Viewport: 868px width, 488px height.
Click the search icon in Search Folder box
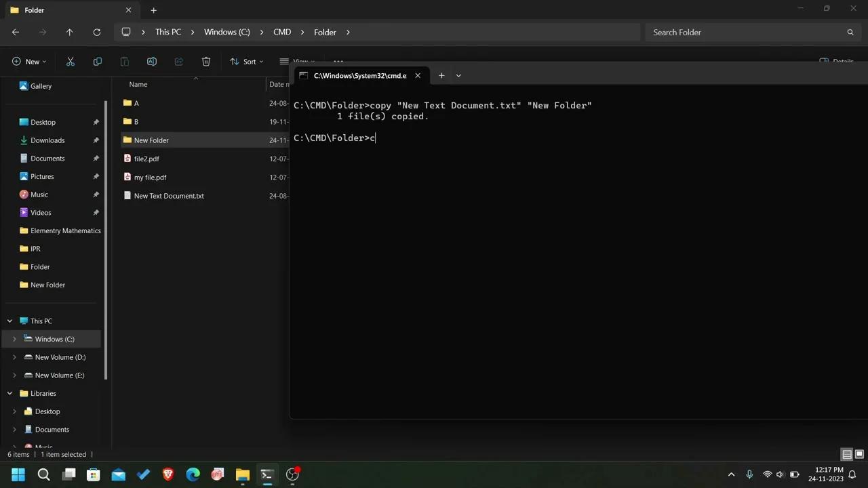850,32
